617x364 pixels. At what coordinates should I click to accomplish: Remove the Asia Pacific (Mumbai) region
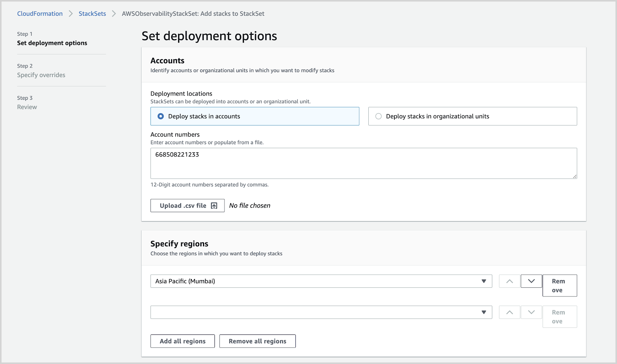point(559,285)
